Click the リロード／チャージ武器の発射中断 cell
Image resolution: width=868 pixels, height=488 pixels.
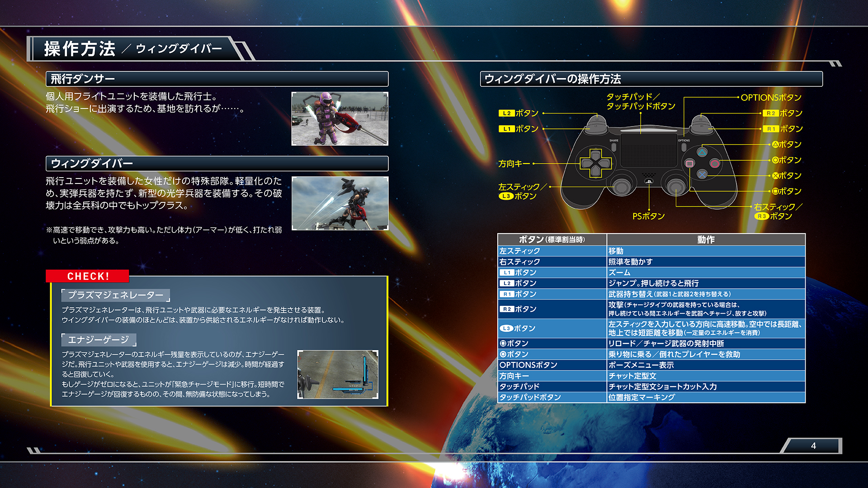click(x=706, y=343)
